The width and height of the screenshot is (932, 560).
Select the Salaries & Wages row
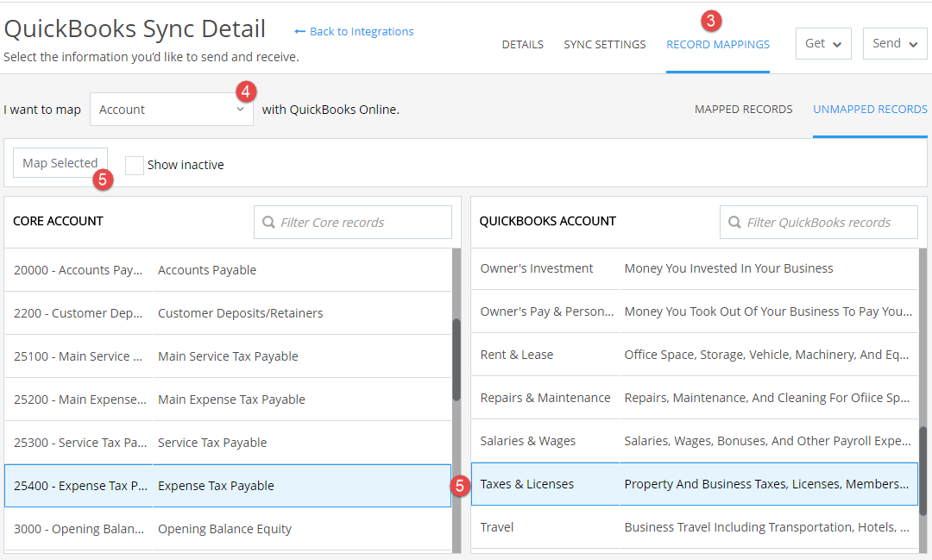694,441
